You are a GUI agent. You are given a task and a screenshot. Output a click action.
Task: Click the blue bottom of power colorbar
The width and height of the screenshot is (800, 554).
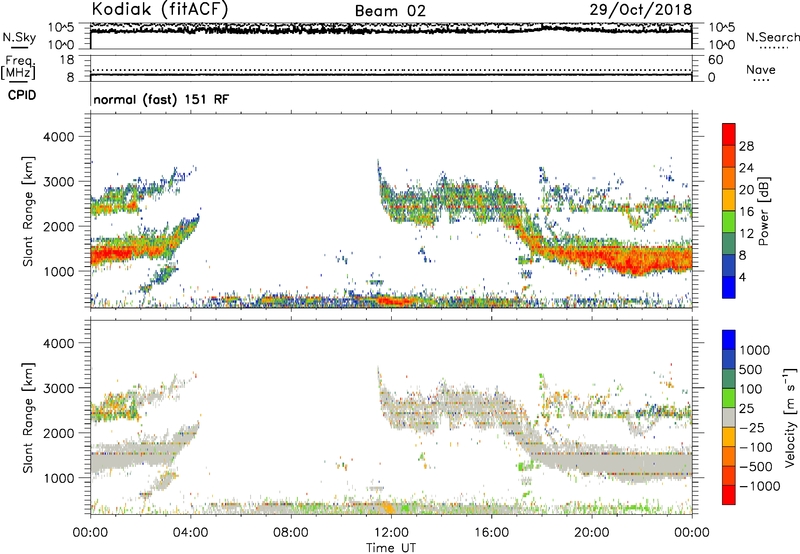point(729,287)
